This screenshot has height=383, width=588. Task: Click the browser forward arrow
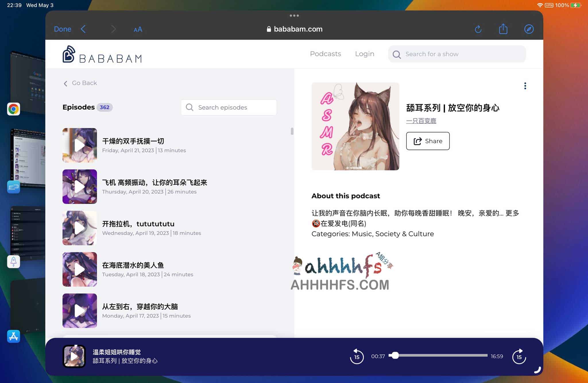(113, 29)
